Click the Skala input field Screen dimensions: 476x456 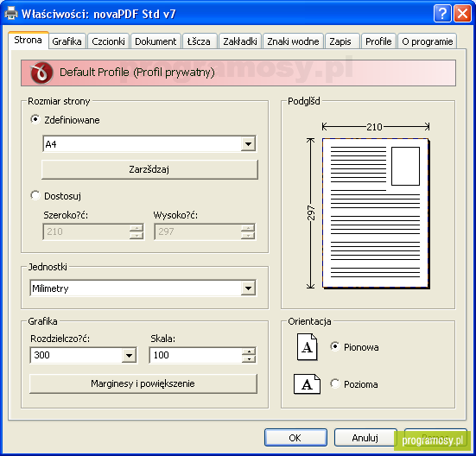(196, 355)
